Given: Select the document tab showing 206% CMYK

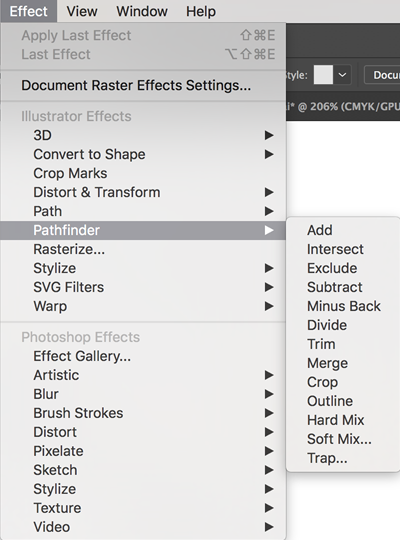Looking at the screenshot, I should (x=343, y=106).
